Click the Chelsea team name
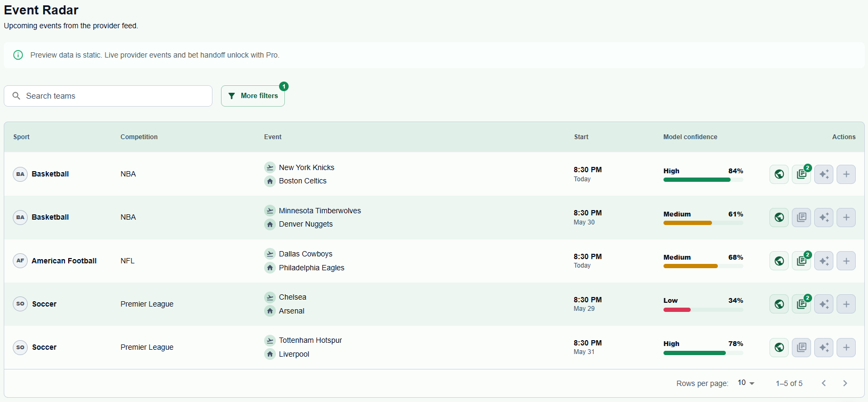This screenshot has width=868, height=402. click(x=292, y=297)
